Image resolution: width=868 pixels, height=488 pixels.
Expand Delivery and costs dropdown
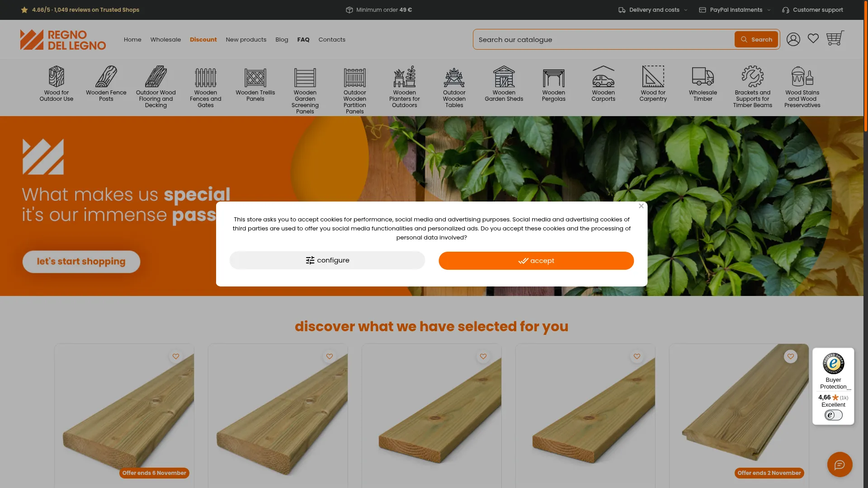653,10
